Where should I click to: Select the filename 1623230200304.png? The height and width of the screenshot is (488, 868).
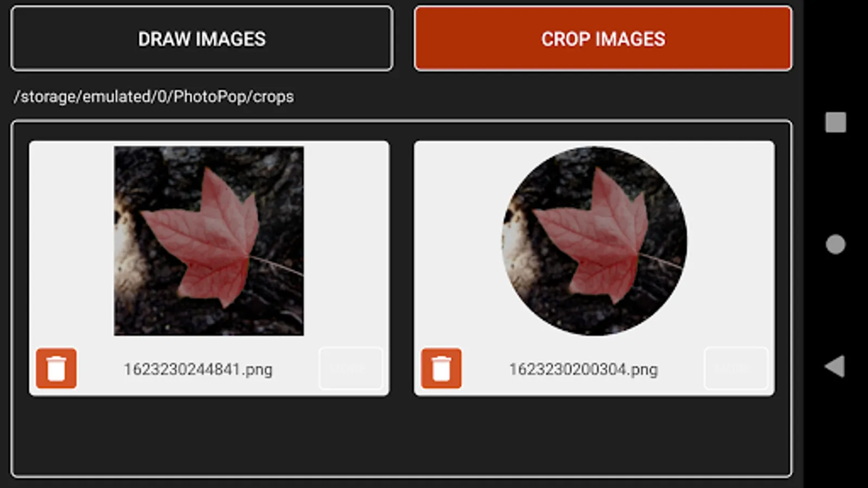583,369
